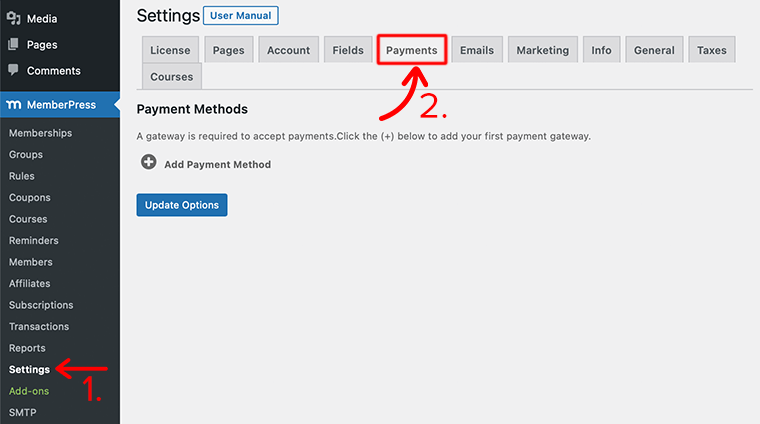Switch to the Pages settings tab
This screenshot has height=424, width=760.
(228, 50)
